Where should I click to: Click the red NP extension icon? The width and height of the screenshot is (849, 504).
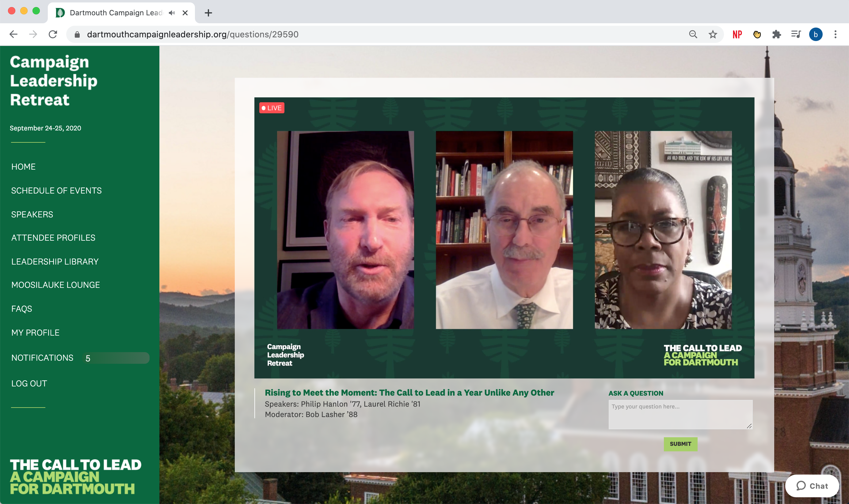737,34
